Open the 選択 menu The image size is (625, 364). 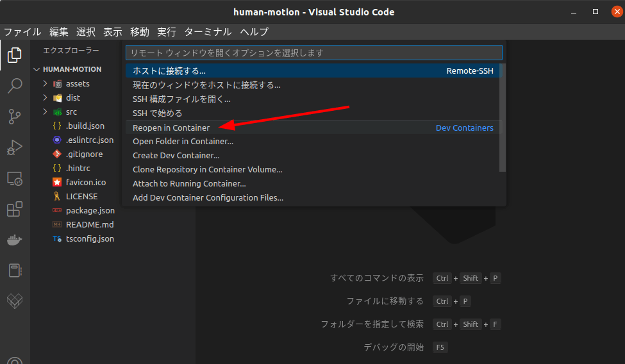tap(86, 32)
